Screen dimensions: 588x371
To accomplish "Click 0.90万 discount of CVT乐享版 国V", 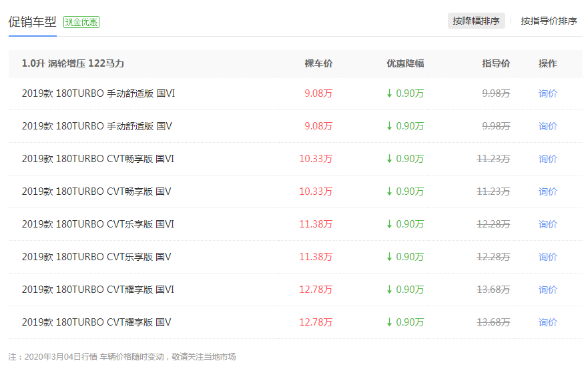I will coord(405,257).
